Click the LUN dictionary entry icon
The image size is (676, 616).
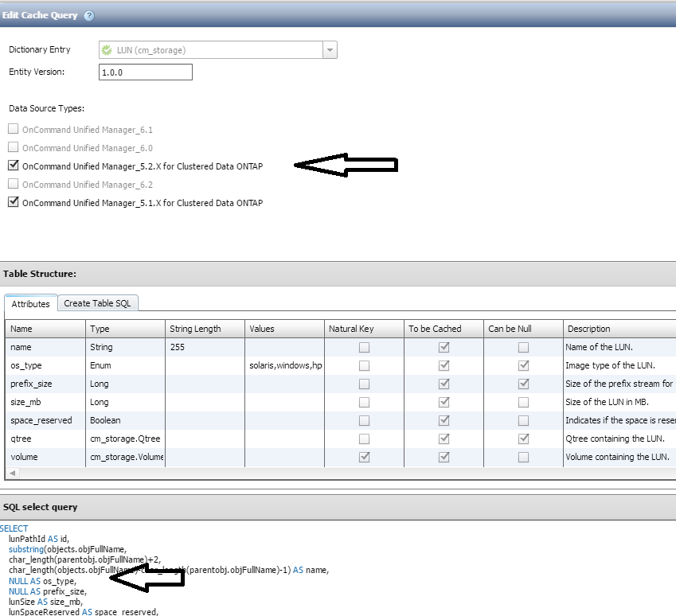pos(107,50)
